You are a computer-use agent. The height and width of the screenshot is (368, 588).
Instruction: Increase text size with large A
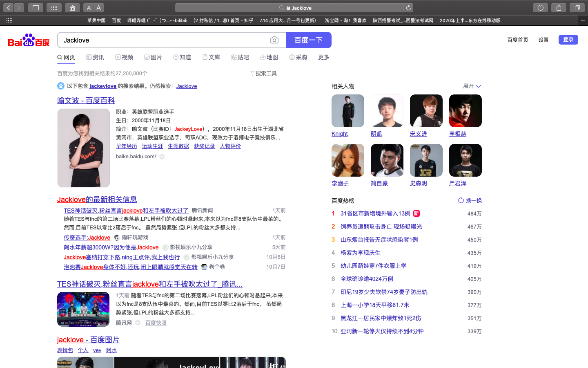tap(99, 8)
